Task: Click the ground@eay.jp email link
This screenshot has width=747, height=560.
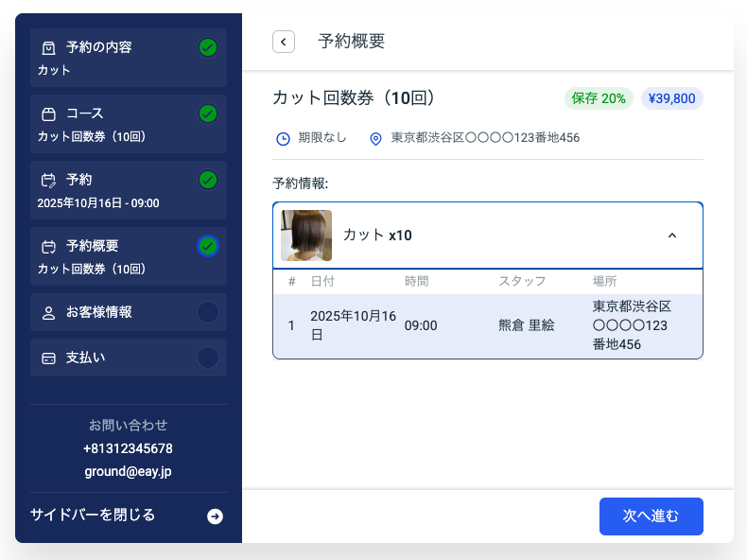Action: tap(129, 471)
